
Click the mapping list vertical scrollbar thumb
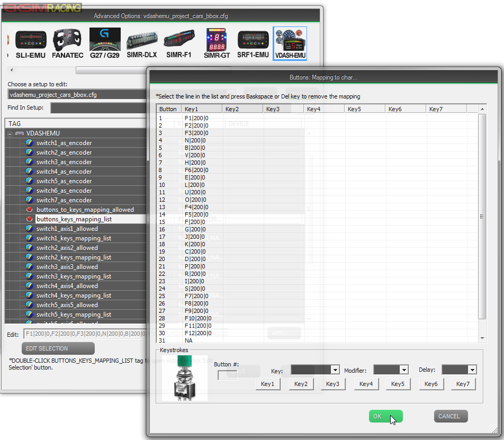click(482, 217)
